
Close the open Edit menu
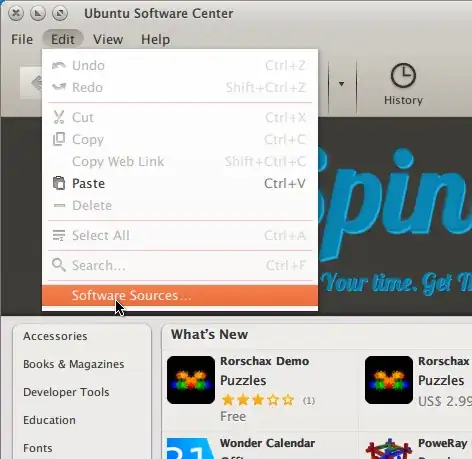(x=63, y=39)
